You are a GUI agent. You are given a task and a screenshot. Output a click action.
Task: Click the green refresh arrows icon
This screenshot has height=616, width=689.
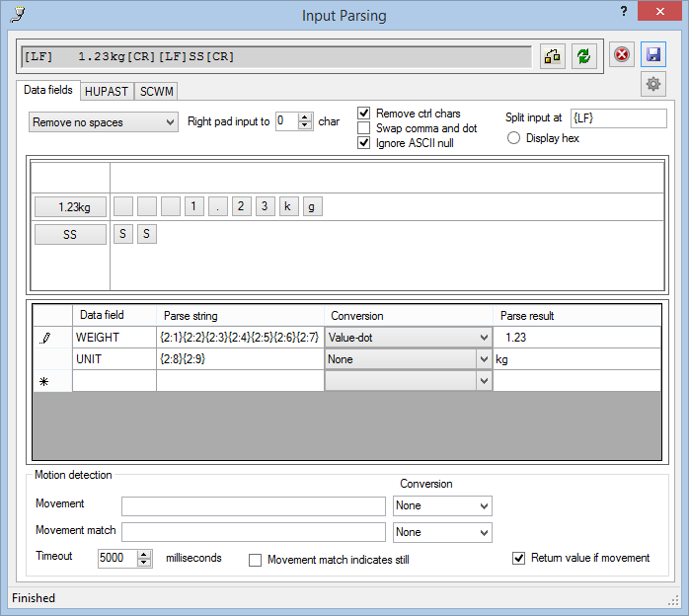584,56
